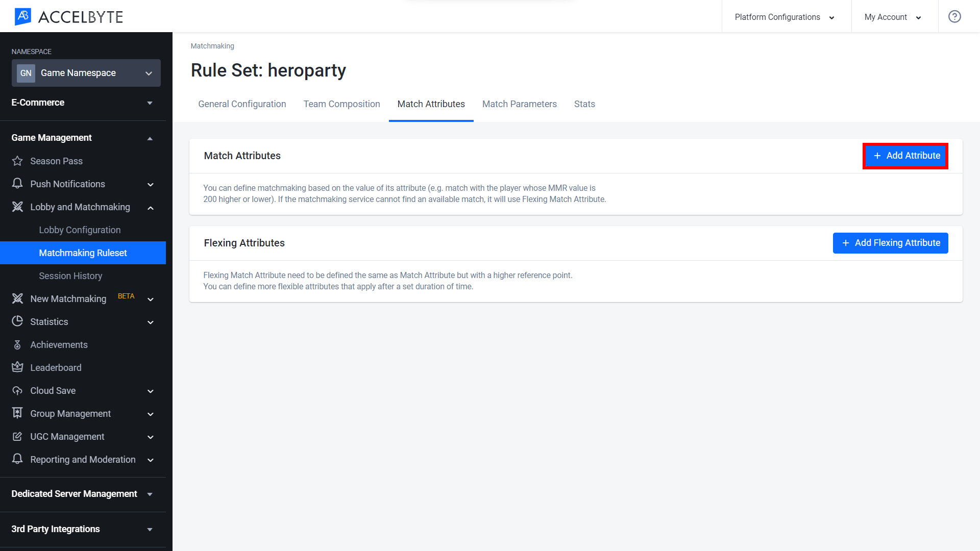The image size is (980, 551).
Task: Click the Leaderboard trophy icon in sidebar
Action: coord(18,367)
